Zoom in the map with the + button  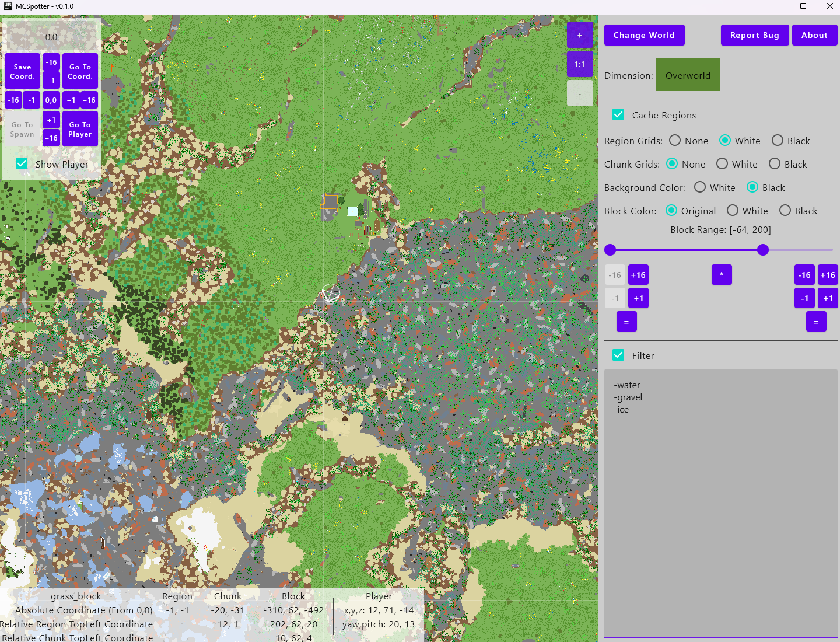(579, 35)
